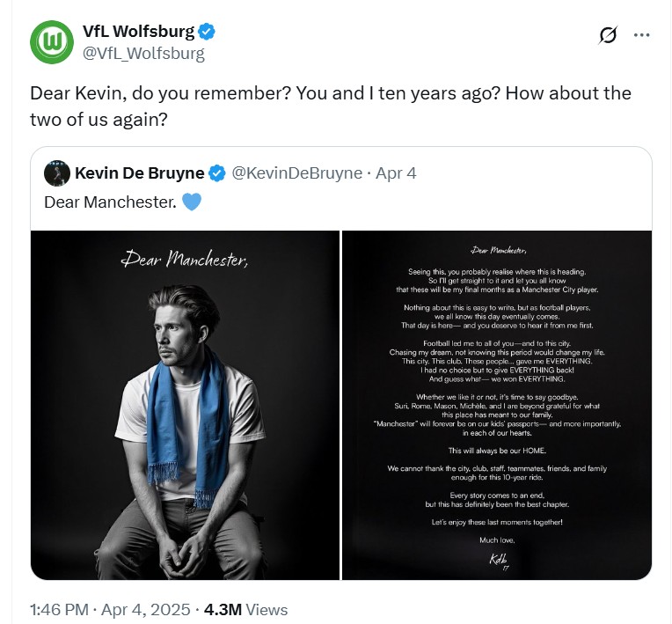Open the @KevinDeBruyne handle

tap(296, 173)
